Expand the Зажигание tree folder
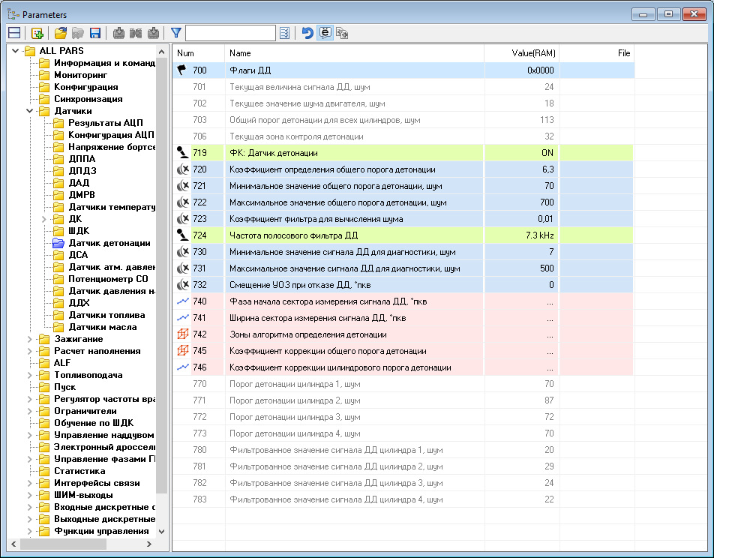The height and width of the screenshot is (558, 756). click(29, 339)
